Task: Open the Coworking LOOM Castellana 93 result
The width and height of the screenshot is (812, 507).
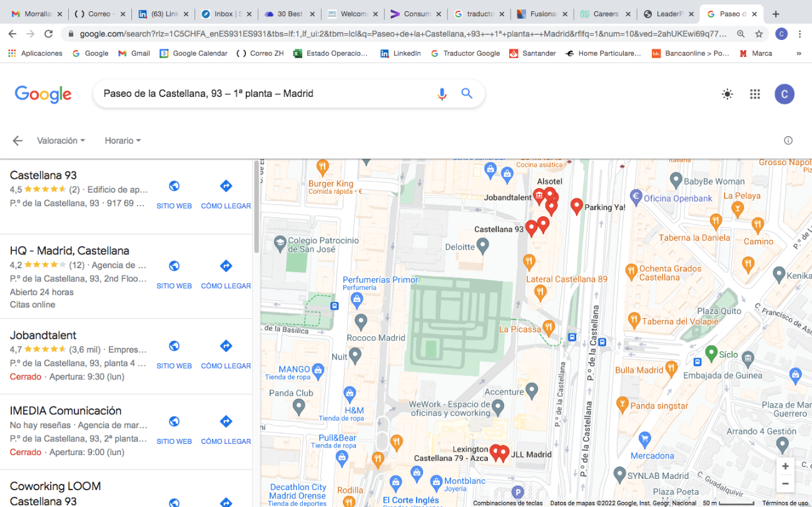Action: (x=56, y=493)
